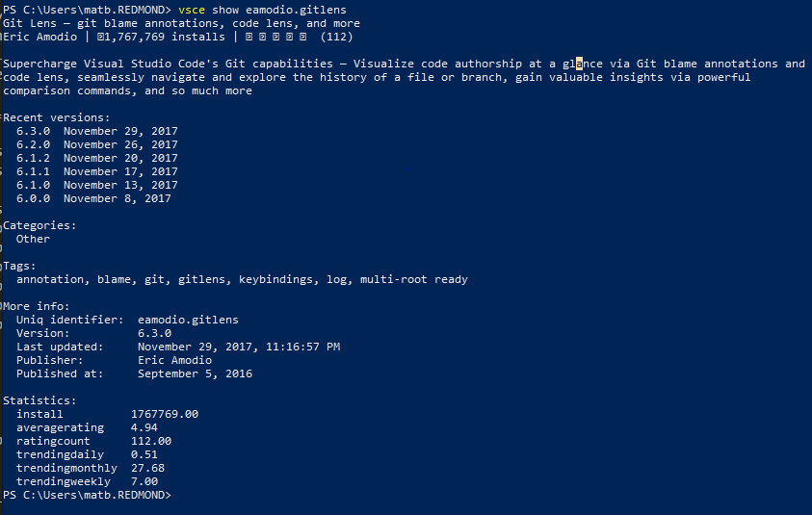Image resolution: width=812 pixels, height=515 pixels.
Task: Select the 6.0.0 November 8 version row
Action: coord(93,198)
